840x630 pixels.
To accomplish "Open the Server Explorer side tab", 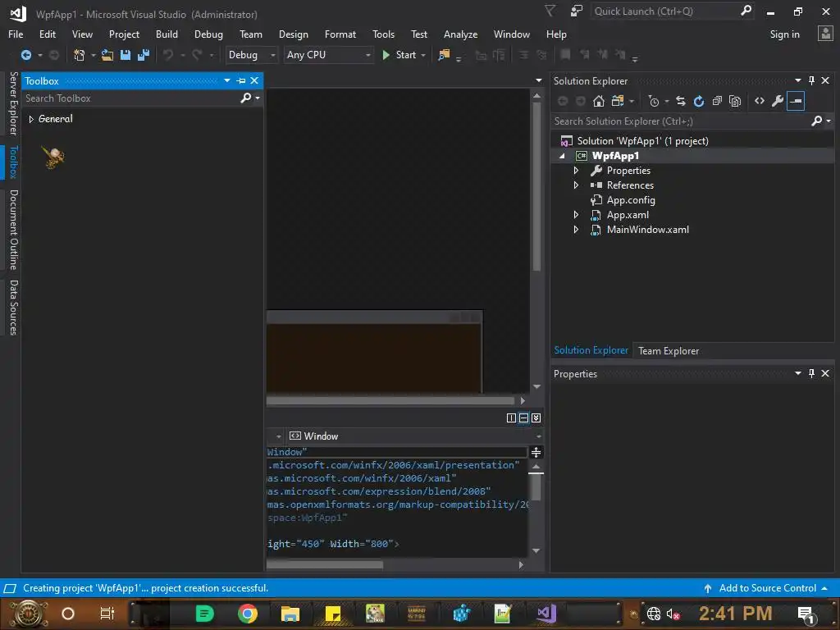I will point(13,103).
